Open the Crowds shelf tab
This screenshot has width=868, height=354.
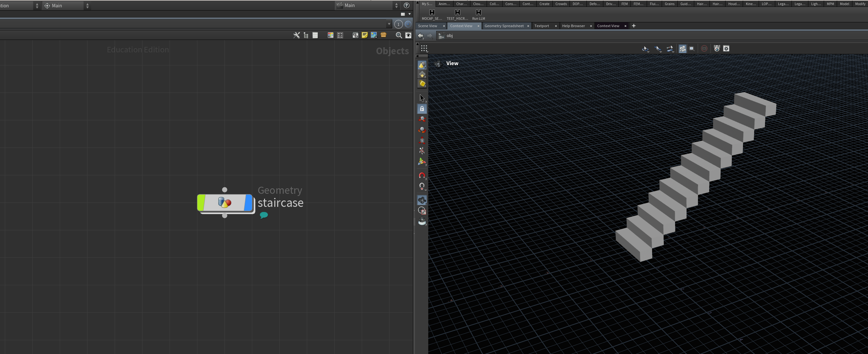[x=561, y=4]
